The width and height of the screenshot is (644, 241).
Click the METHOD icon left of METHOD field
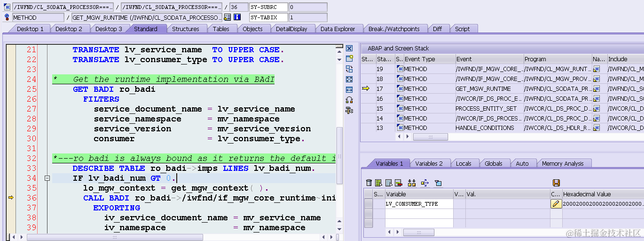coord(7,17)
